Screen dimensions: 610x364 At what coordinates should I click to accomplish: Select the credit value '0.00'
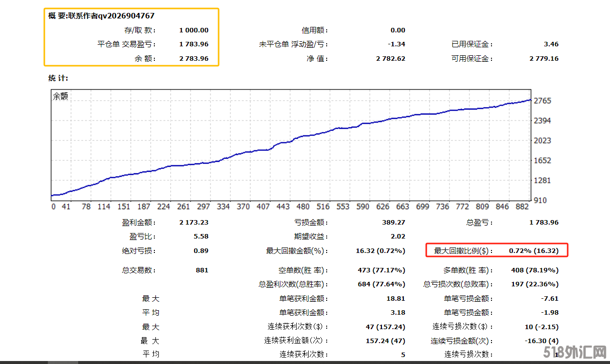(x=398, y=30)
